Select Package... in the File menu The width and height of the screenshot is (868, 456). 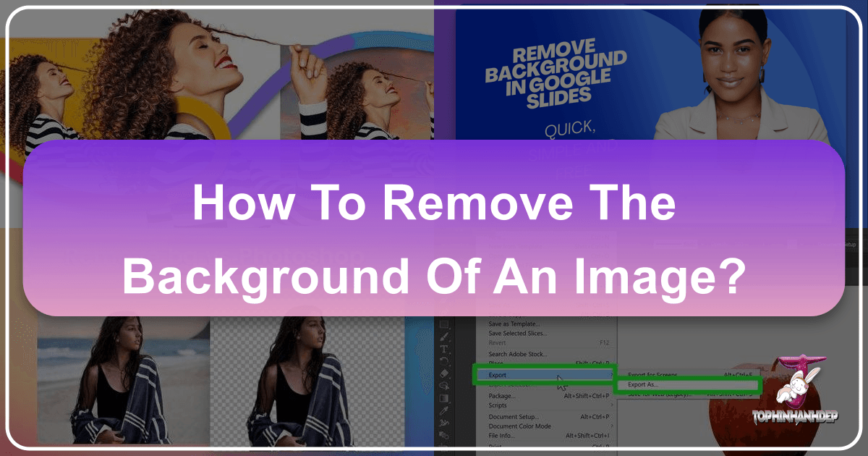pos(502,396)
